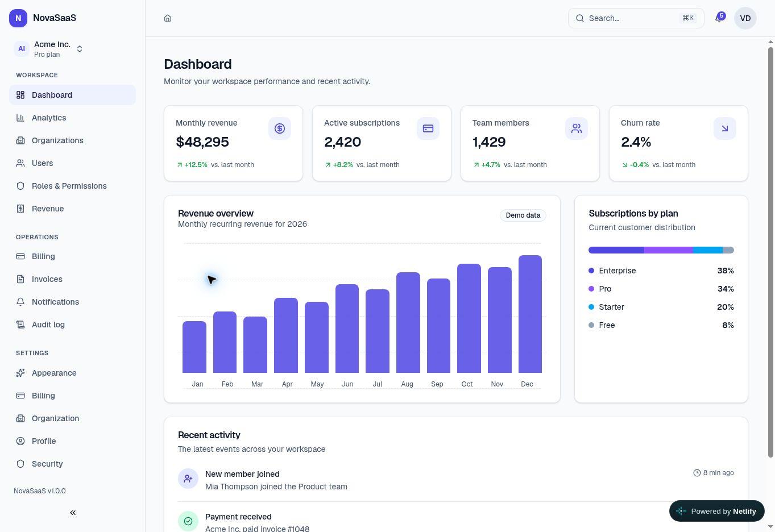This screenshot has width=775, height=532.
Task: Open the VD user avatar menu
Action: (745, 18)
